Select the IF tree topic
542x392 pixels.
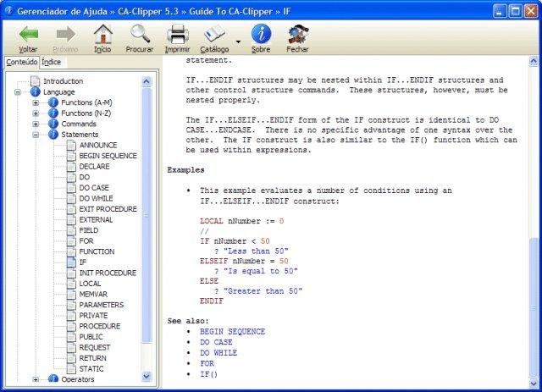tap(83, 262)
